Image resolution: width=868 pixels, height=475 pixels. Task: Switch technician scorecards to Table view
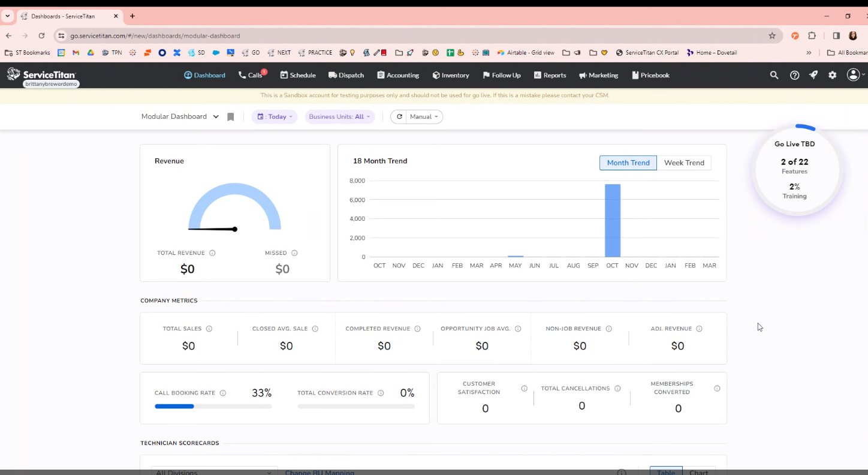666,471
